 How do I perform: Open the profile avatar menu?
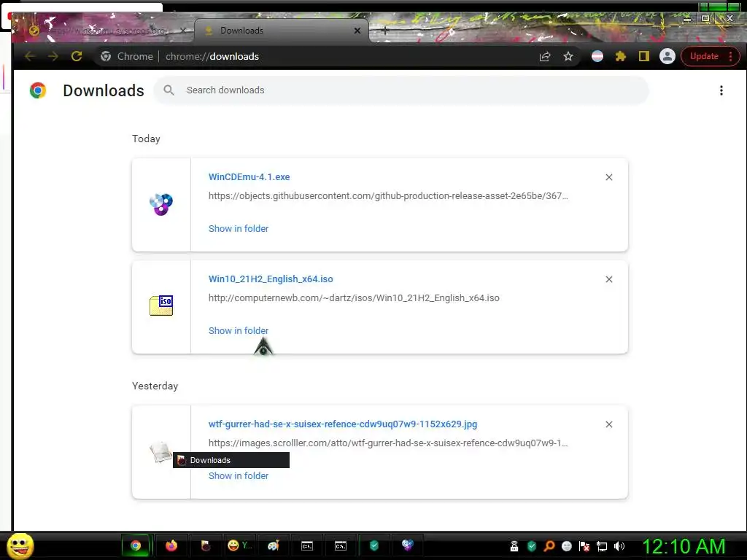click(x=667, y=56)
